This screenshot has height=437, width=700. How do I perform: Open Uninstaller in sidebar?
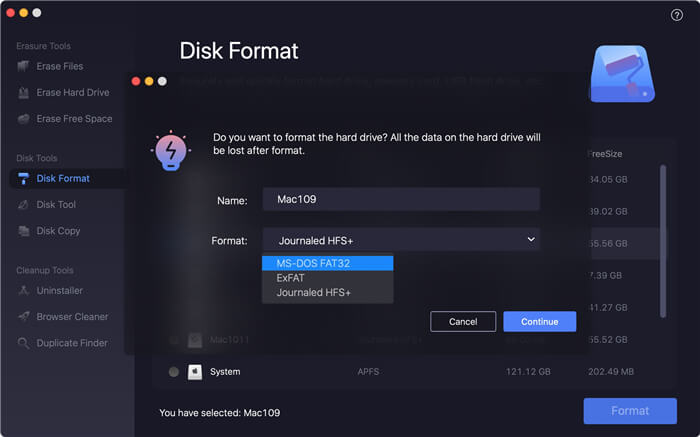[59, 291]
